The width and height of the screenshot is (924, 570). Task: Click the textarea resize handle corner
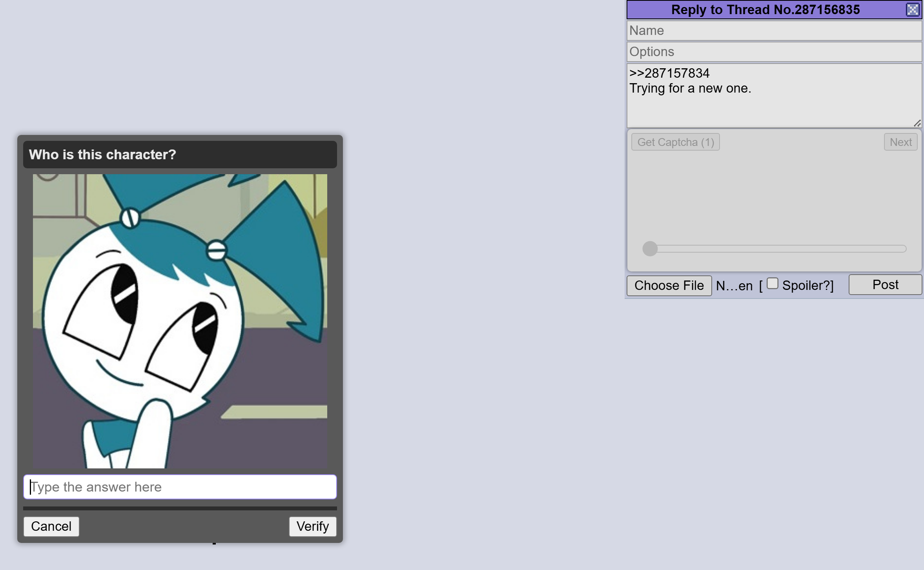[x=917, y=124]
